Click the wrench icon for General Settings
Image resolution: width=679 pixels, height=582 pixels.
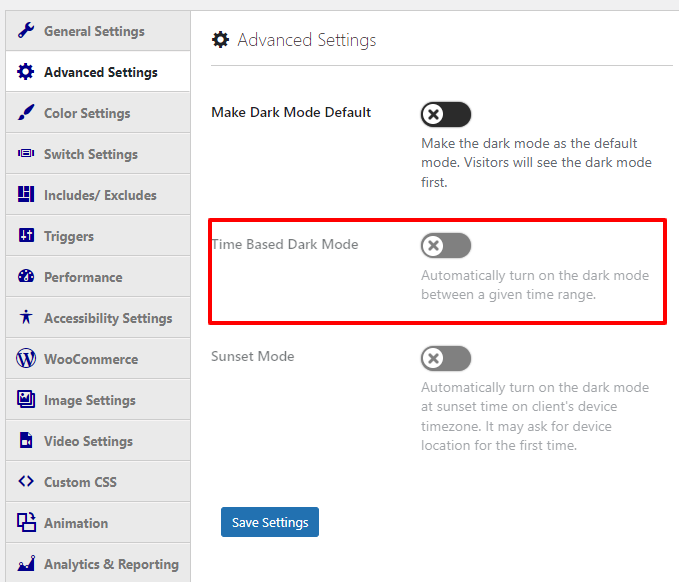[x=26, y=30]
